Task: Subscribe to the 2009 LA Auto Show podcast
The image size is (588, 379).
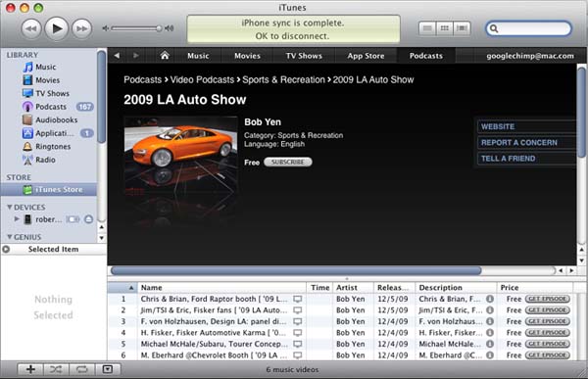Action: (x=287, y=162)
